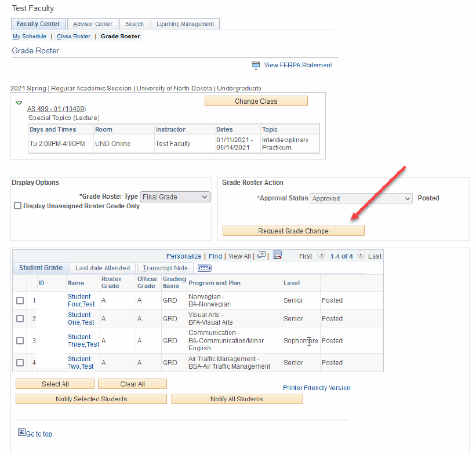Open the Printer Friendly Version link
Viewport: 476px width, 458px height.
pyautogui.click(x=317, y=388)
